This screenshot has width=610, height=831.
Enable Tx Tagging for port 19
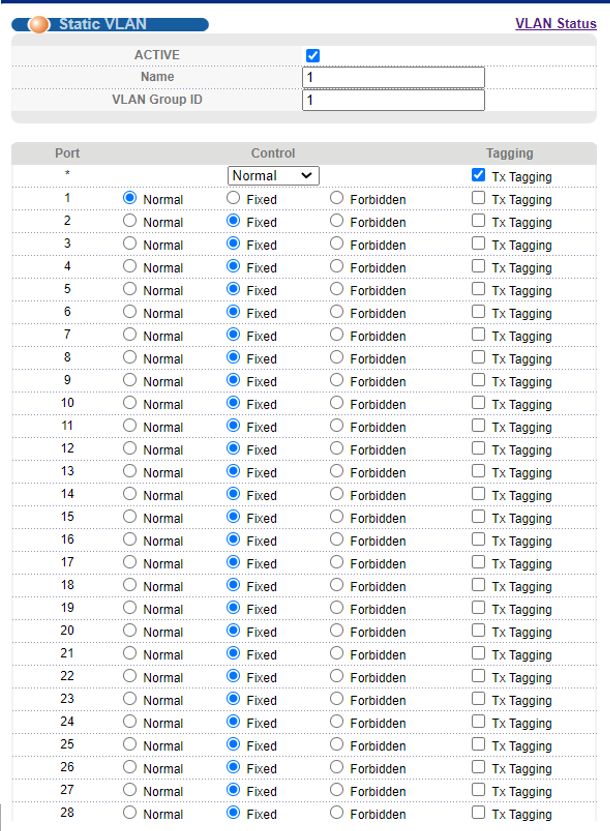pos(478,608)
